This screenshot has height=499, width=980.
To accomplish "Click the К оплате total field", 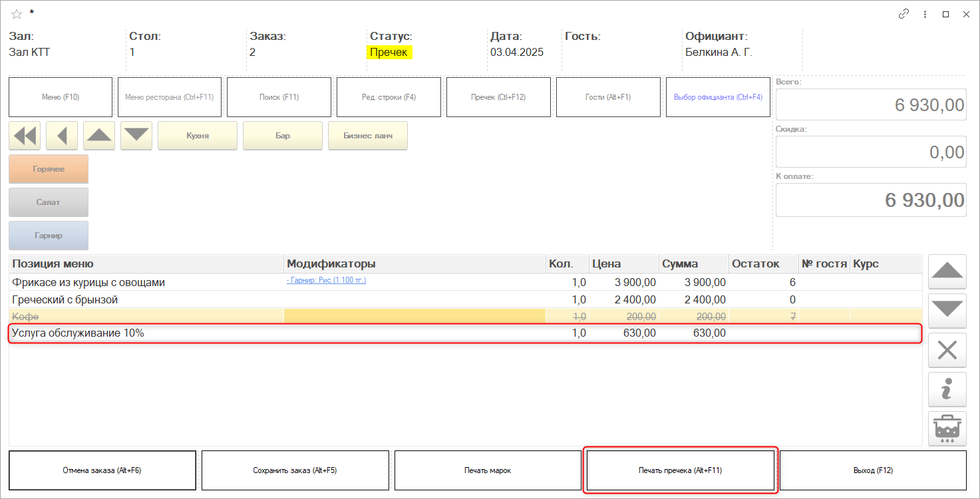I will (871, 200).
